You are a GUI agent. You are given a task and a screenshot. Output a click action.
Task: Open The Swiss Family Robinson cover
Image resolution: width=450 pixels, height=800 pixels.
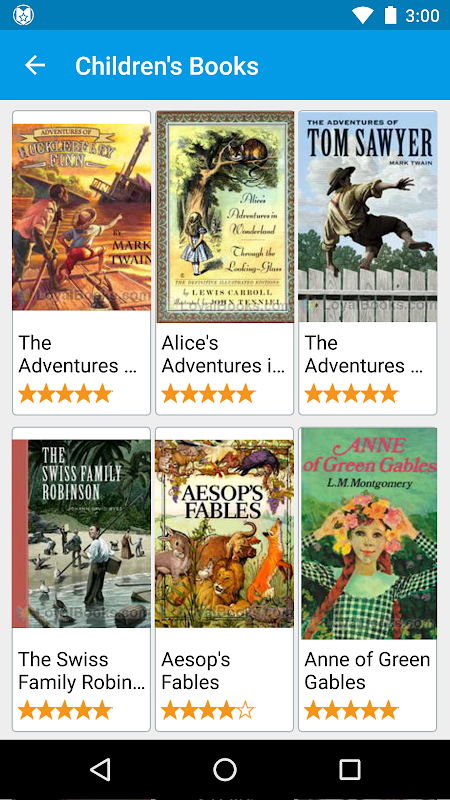pyautogui.click(x=82, y=534)
